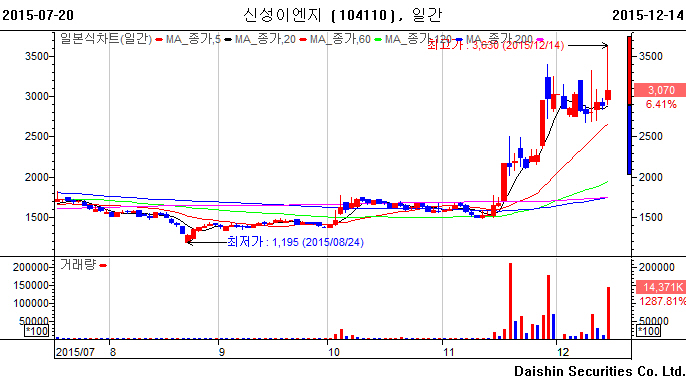The width and height of the screenshot is (686, 383).
Task: Click the left volume axis label 150000
Action: pos(31,285)
